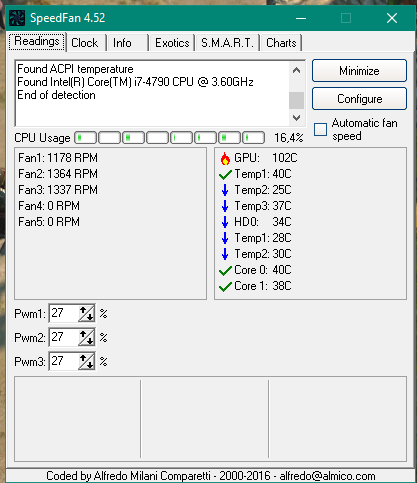Click green checkmark next to Core 0

coord(225,271)
